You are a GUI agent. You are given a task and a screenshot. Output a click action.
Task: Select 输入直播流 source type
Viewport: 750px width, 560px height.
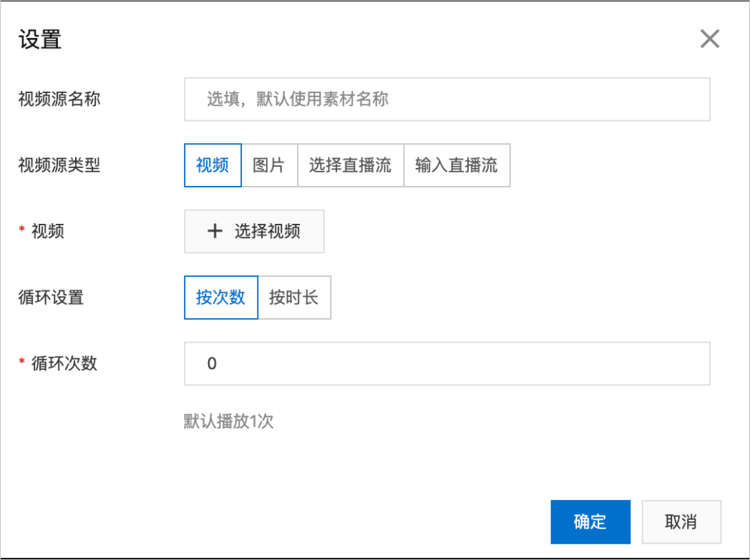click(x=457, y=165)
